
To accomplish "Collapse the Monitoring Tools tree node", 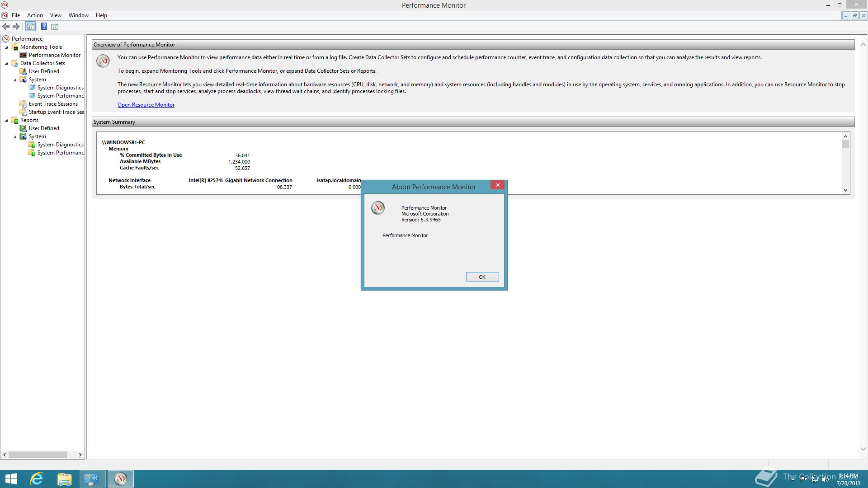I will (x=6, y=47).
